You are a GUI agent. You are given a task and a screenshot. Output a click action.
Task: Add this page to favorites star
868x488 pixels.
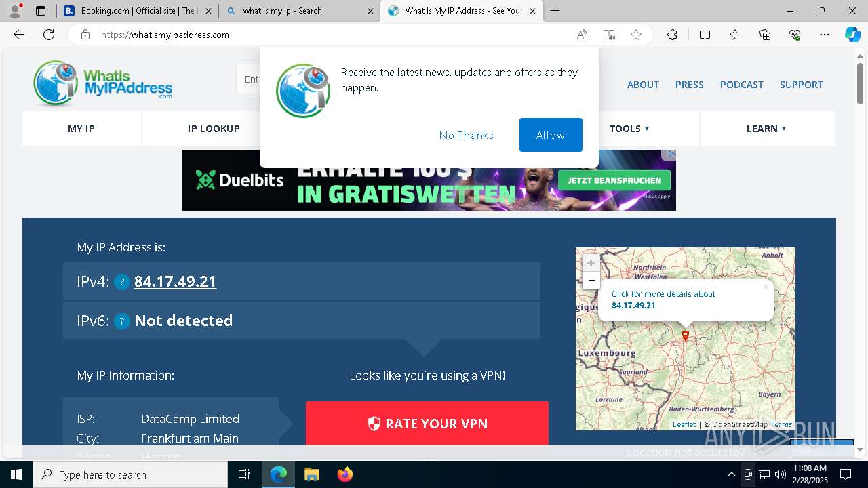click(636, 35)
